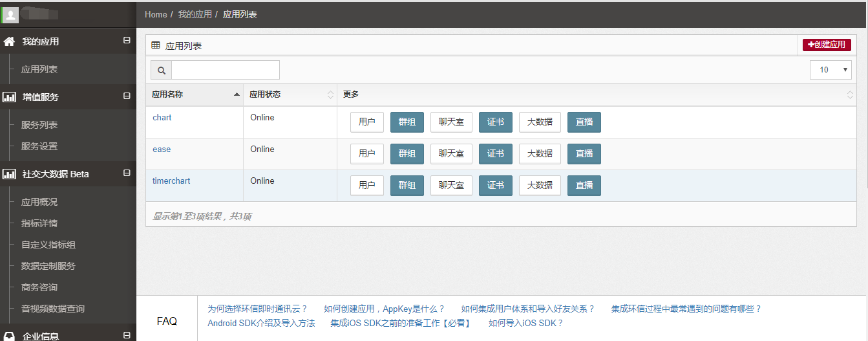Screen dimensions: 868x341
Task: Click 大数据 button in timerchart row
Action: coord(540,186)
